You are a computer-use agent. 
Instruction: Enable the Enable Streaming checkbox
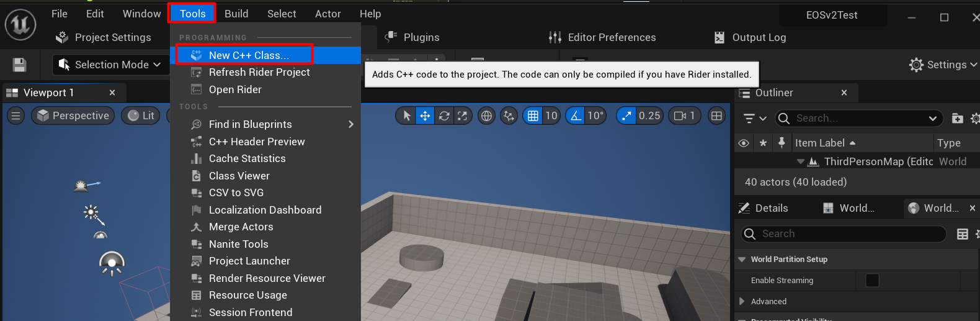tap(871, 281)
